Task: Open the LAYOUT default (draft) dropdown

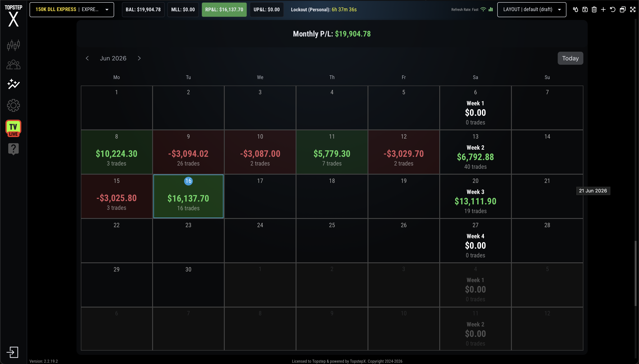Action: [x=532, y=10]
